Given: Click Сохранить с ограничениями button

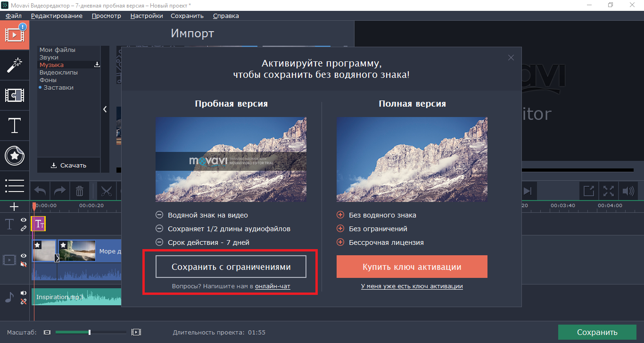Looking at the screenshot, I should [231, 267].
